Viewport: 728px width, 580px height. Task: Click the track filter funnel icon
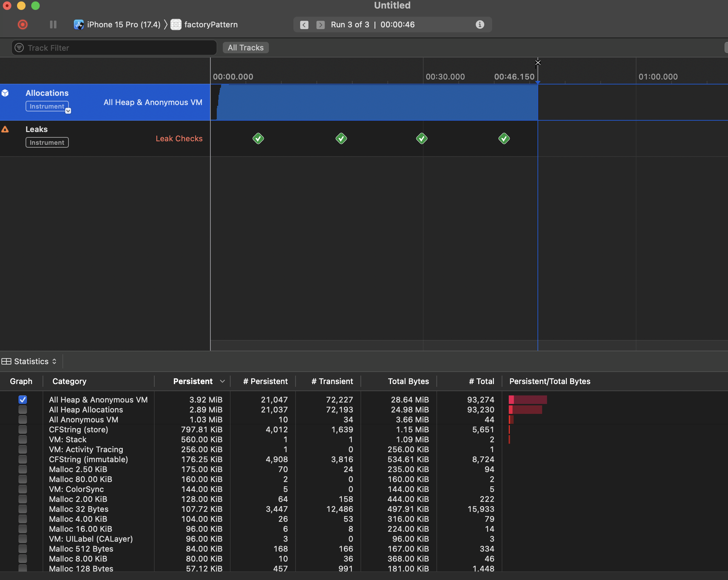point(19,48)
